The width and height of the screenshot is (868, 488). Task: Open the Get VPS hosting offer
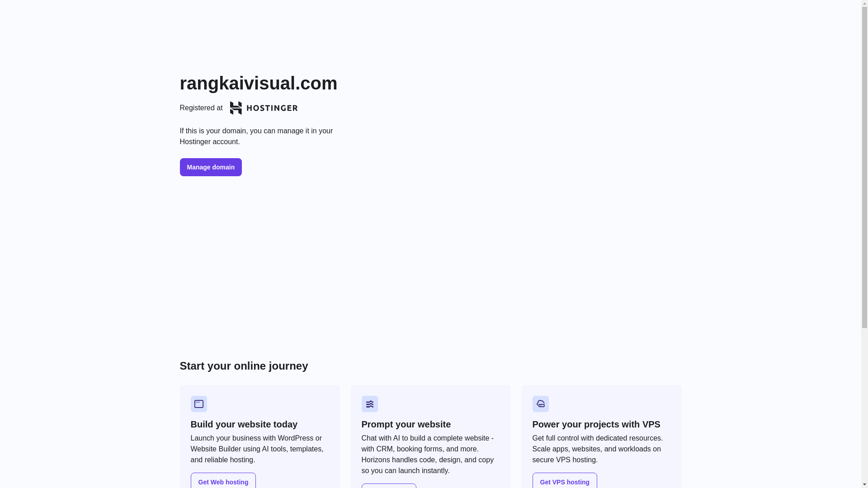coord(565,482)
